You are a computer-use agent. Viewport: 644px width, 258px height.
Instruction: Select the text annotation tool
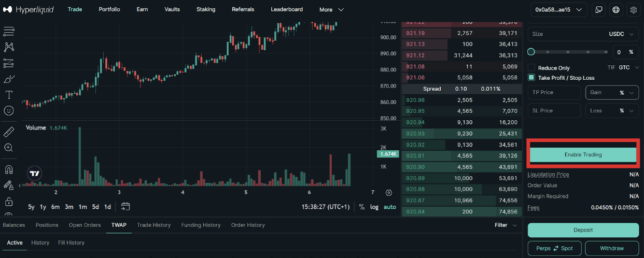coord(9,95)
